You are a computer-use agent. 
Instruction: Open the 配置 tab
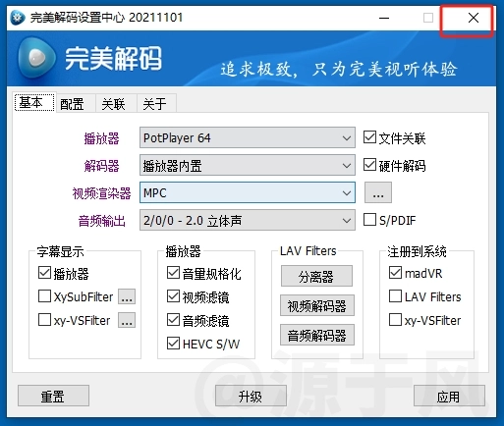75,104
